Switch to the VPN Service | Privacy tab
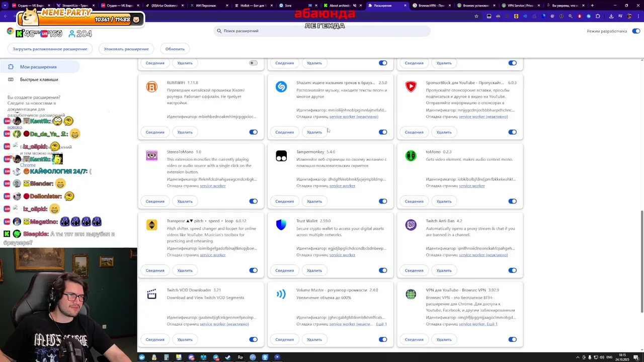The width and height of the screenshot is (644, 362). click(x=520, y=6)
